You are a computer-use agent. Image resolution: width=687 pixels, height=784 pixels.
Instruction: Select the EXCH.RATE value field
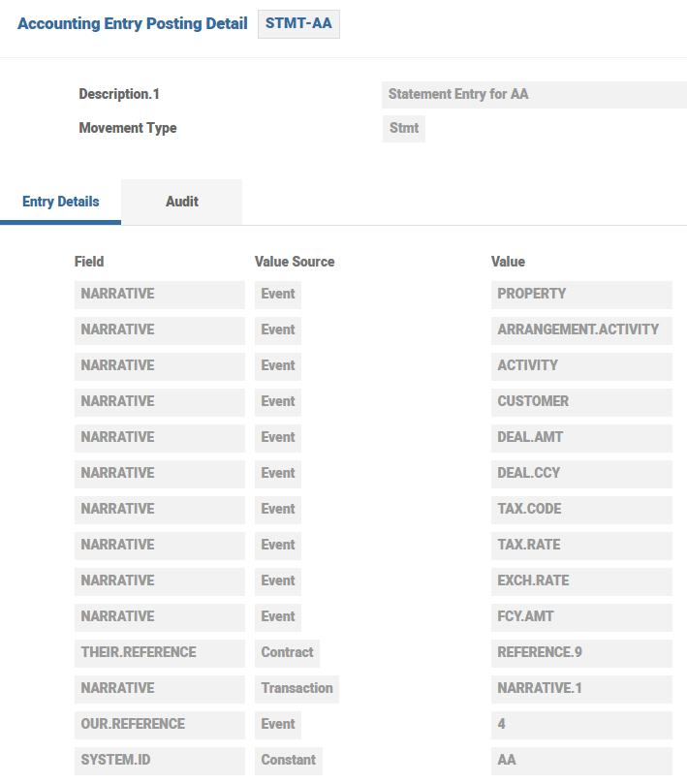point(581,581)
